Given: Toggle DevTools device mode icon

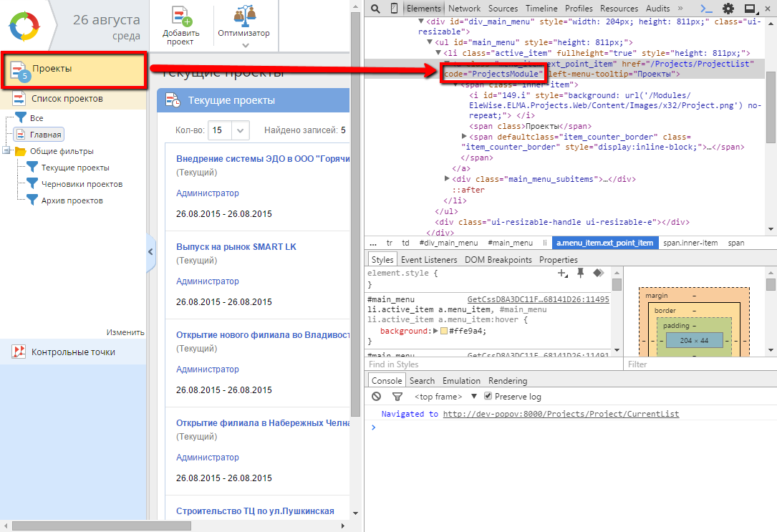Looking at the screenshot, I should (394, 9).
